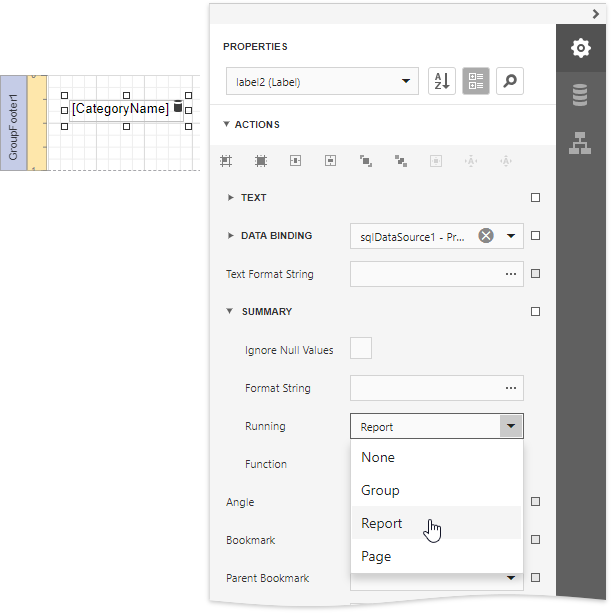The width and height of the screenshot is (611, 613).
Task: Collapse the SUMMARY section
Action: pyautogui.click(x=231, y=312)
